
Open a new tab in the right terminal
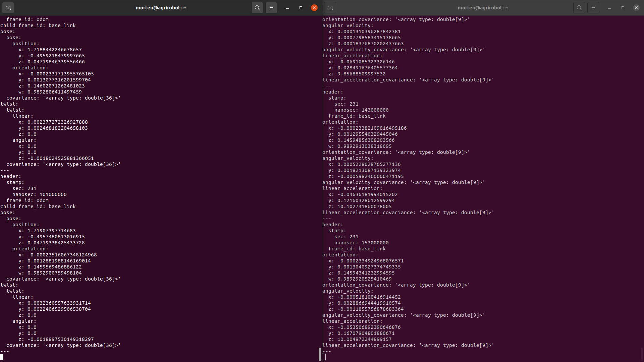330,8
